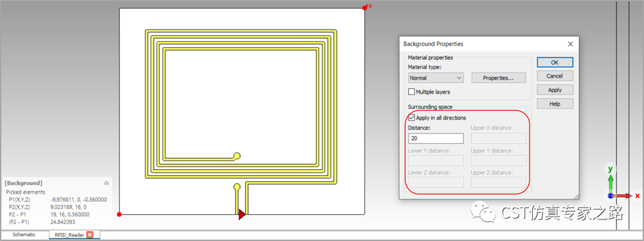The width and height of the screenshot is (644, 241).
Task: Collapse the Background info panel
Action: coord(107,183)
